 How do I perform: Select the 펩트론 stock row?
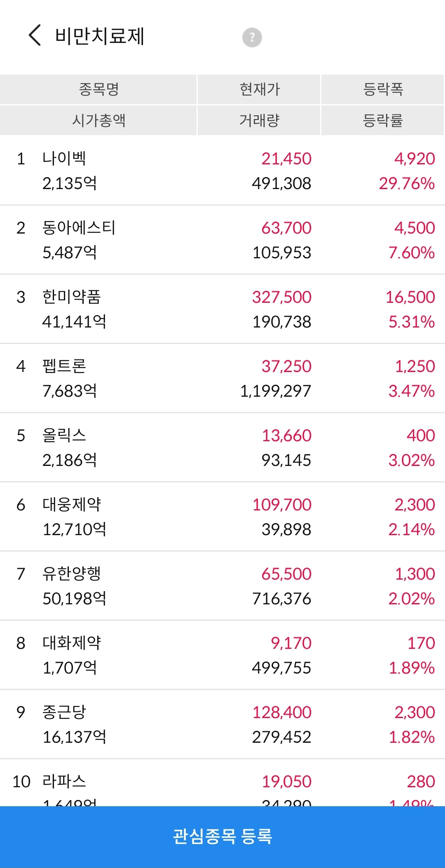click(x=222, y=378)
